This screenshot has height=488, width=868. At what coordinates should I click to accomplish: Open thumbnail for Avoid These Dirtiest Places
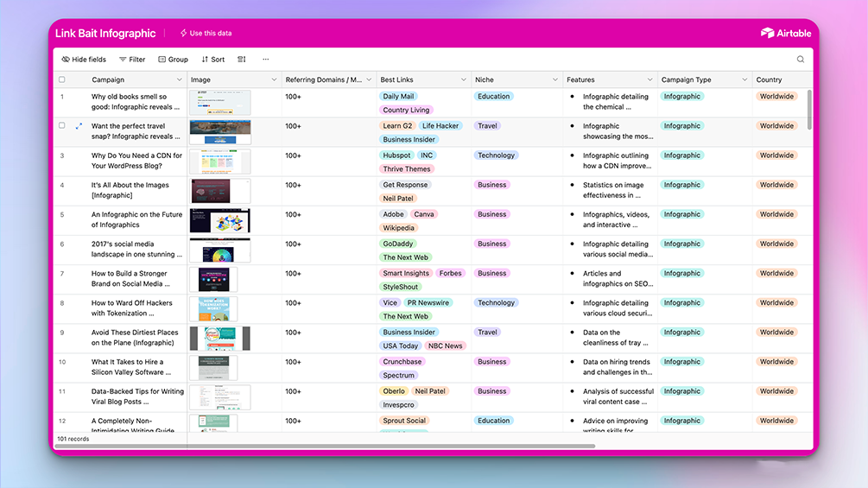219,339
